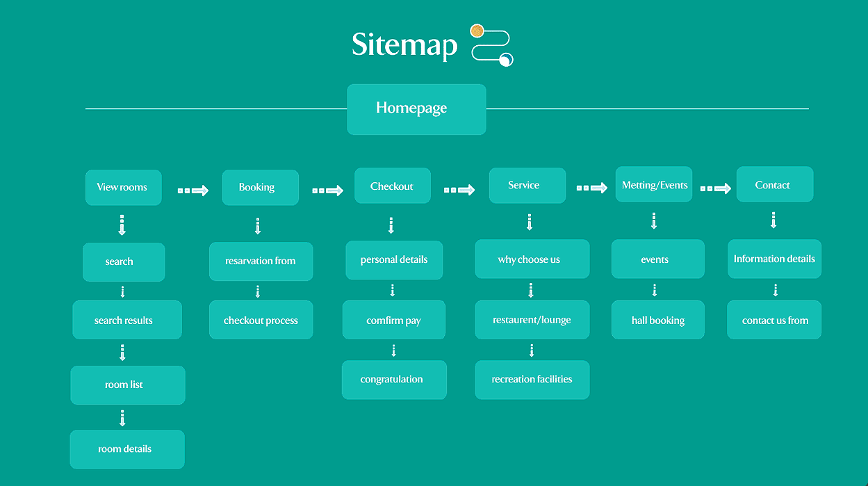Click the Homepage node box
The width and height of the screenshot is (868, 486).
click(x=416, y=109)
